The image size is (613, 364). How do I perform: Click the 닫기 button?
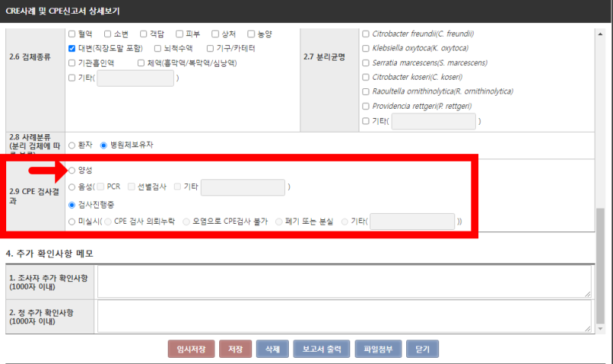click(422, 349)
